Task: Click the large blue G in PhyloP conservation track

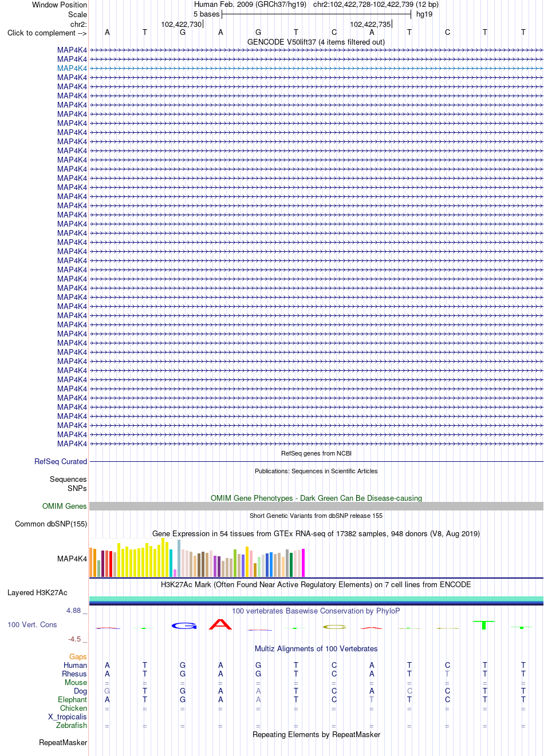Action: 184,626
